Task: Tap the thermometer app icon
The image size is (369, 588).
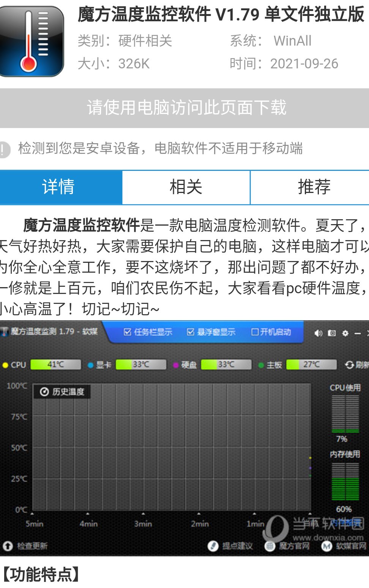Action: pos(31,41)
